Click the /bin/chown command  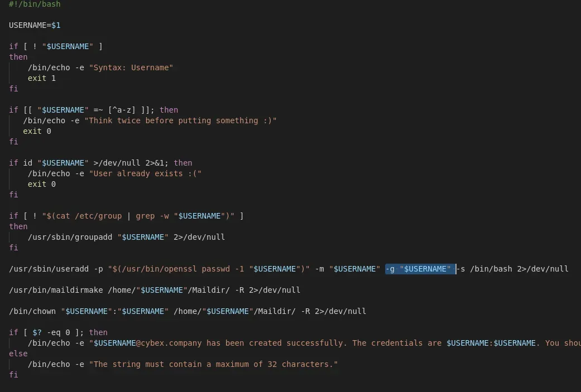point(32,311)
